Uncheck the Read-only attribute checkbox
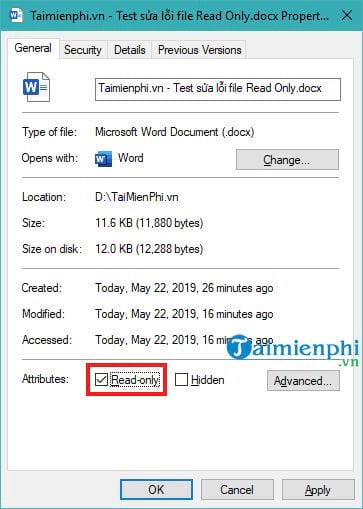Image resolution: width=363 pixels, height=509 pixels. coord(101,380)
